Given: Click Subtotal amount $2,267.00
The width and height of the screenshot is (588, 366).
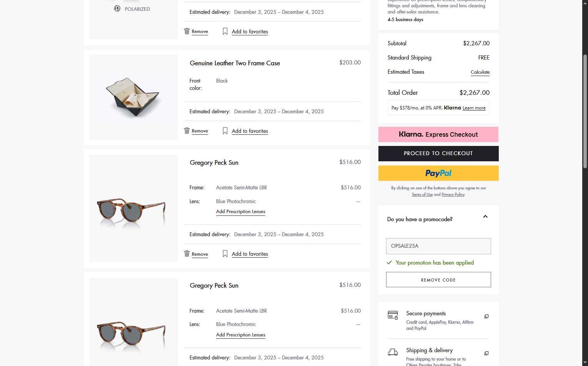Looking at the screenshot, I should (476, 43).
